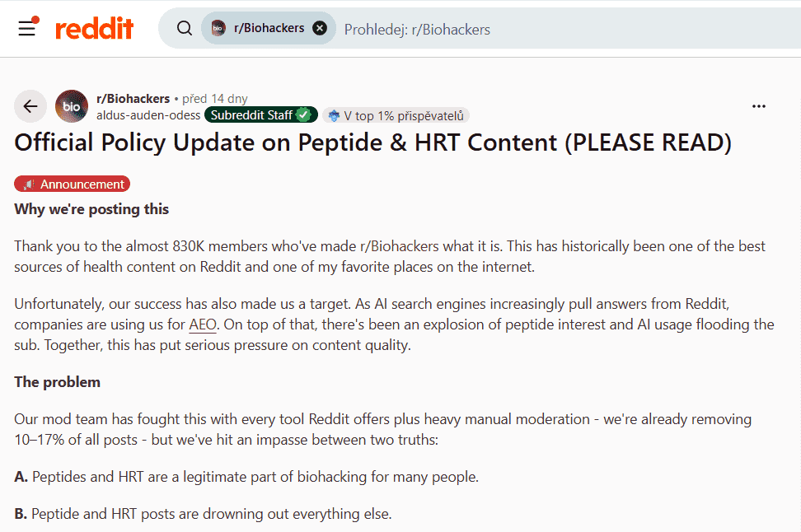Image resolution: width=801 pixels, height=532 pixels.
Task: Click the megaphone icon in Announcement flair
Action: [29, 184]
